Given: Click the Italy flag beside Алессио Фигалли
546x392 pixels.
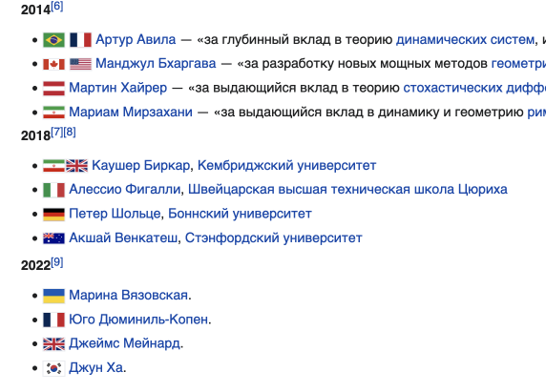Looking at the screenshot, I should click(x=53, y=190).
